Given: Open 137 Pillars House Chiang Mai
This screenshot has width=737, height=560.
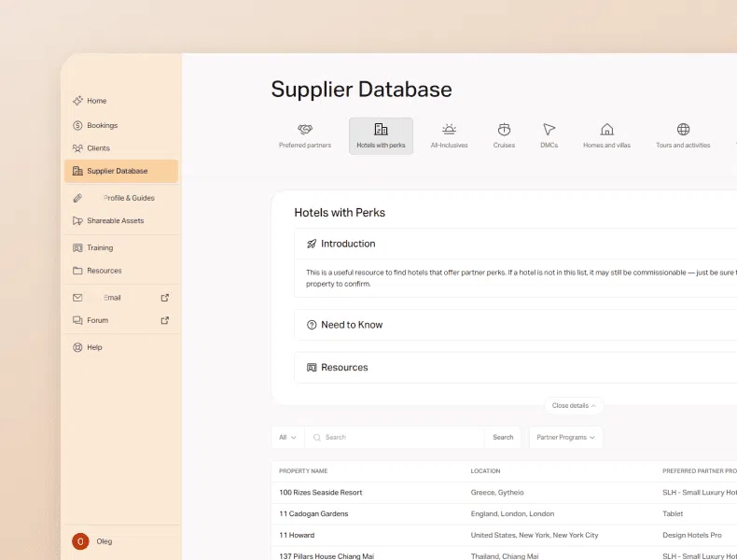Looking at the screenshot, I should point(327,556).
